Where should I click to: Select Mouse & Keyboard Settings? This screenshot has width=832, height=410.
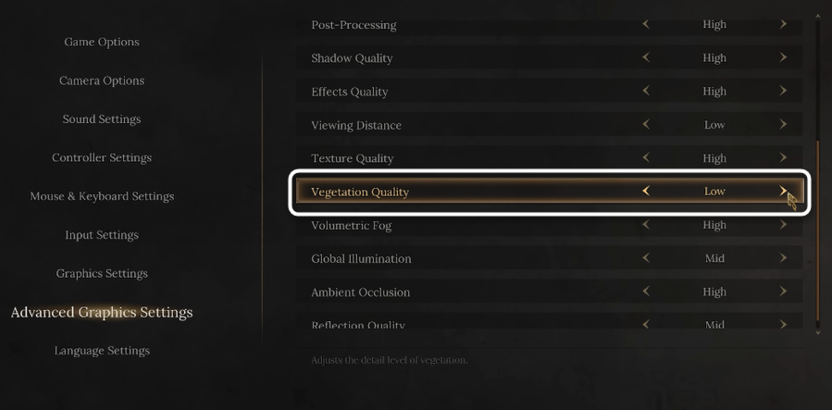102,196
